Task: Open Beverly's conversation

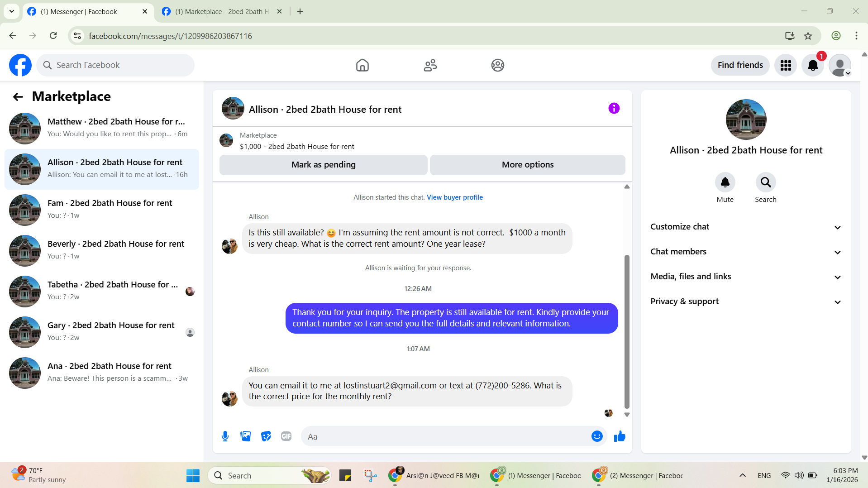Action: coord(102,251)
